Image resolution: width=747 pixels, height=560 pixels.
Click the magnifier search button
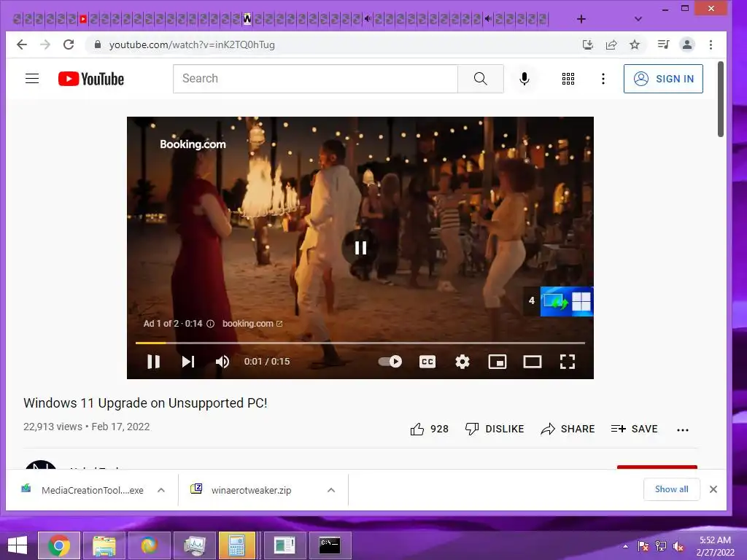tap(481, 79)
